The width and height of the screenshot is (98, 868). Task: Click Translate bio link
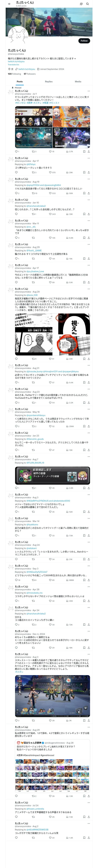point(14,64)
